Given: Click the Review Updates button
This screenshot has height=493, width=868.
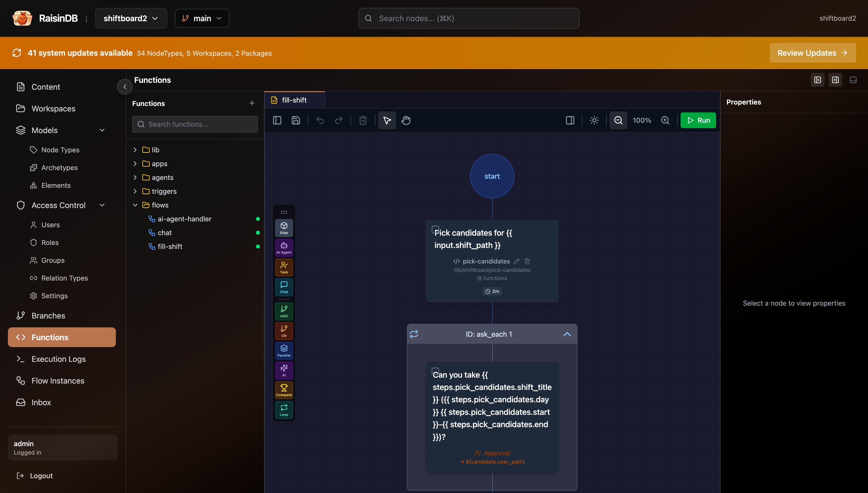Looking at the screenshot, I should 813,53.
